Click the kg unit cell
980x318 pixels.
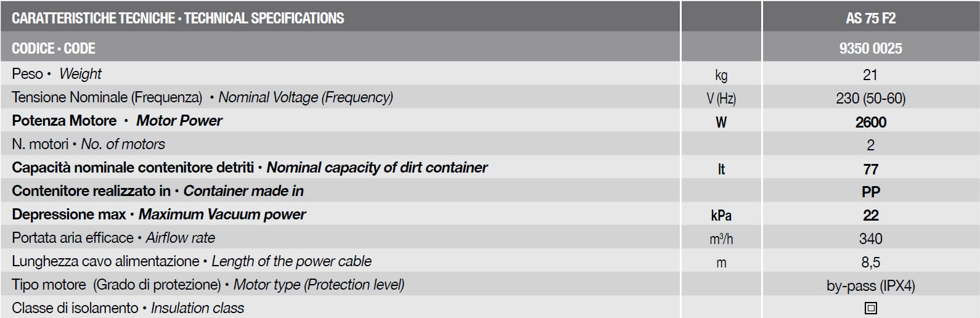point(721,75)
